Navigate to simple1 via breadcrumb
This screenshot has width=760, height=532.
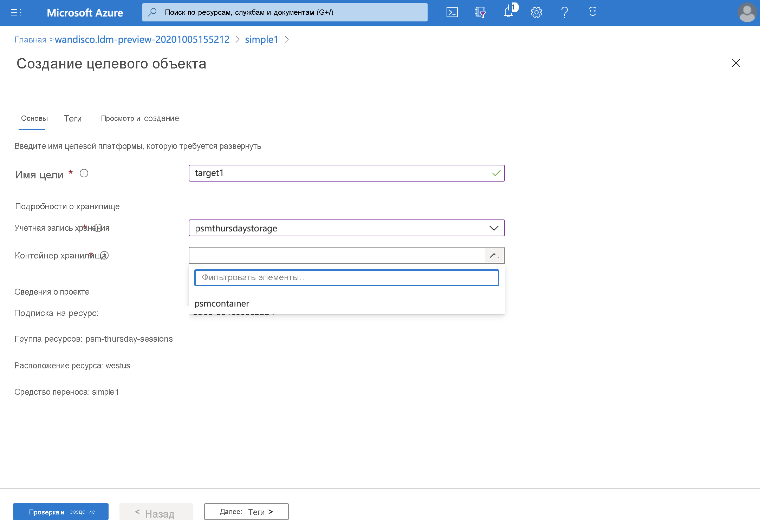[261, 40]
